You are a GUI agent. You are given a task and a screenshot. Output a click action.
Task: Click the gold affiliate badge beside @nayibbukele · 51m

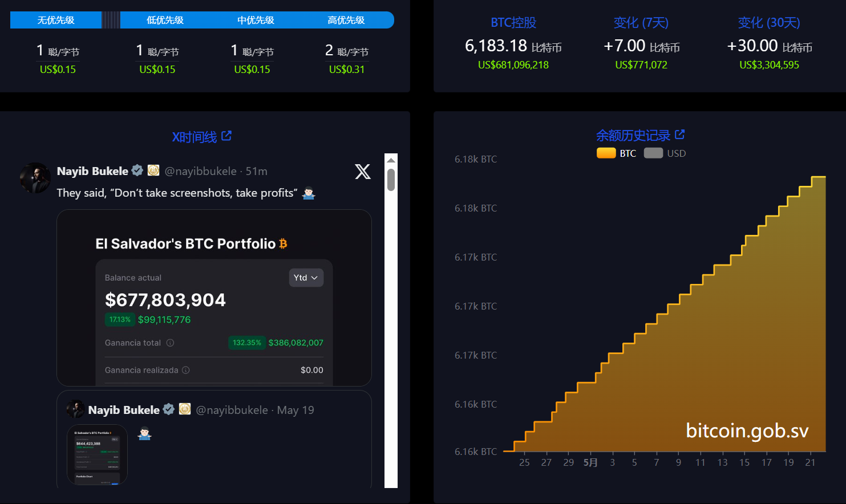[153, 170]
